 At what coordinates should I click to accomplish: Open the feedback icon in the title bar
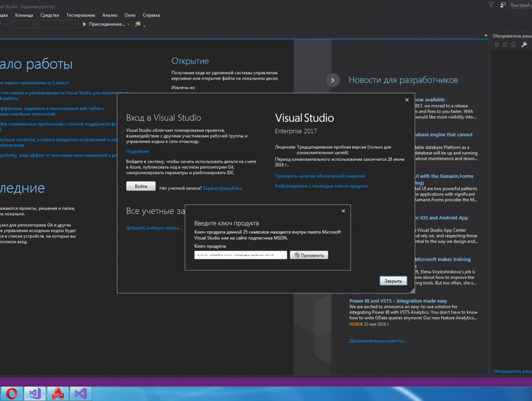503,5
